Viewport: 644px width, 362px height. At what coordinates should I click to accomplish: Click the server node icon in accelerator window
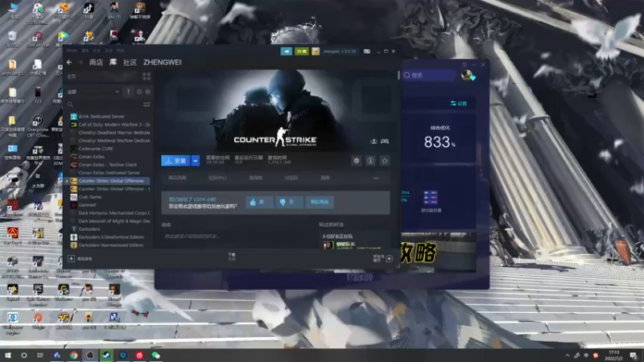431,198
